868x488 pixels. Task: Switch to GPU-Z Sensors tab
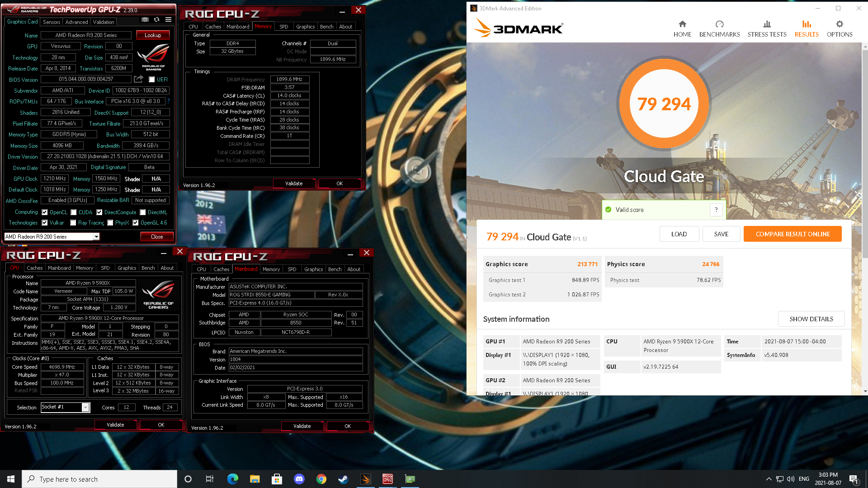click(x=52, y=22)
